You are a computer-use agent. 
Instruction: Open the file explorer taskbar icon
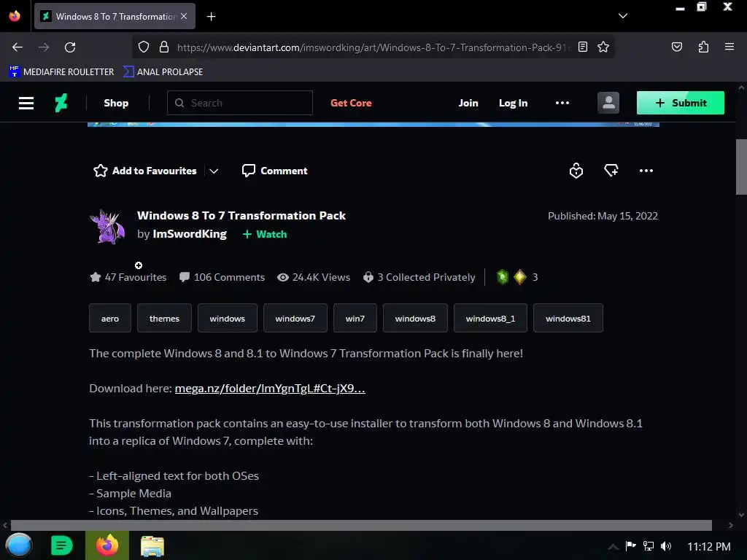[152, 545]
